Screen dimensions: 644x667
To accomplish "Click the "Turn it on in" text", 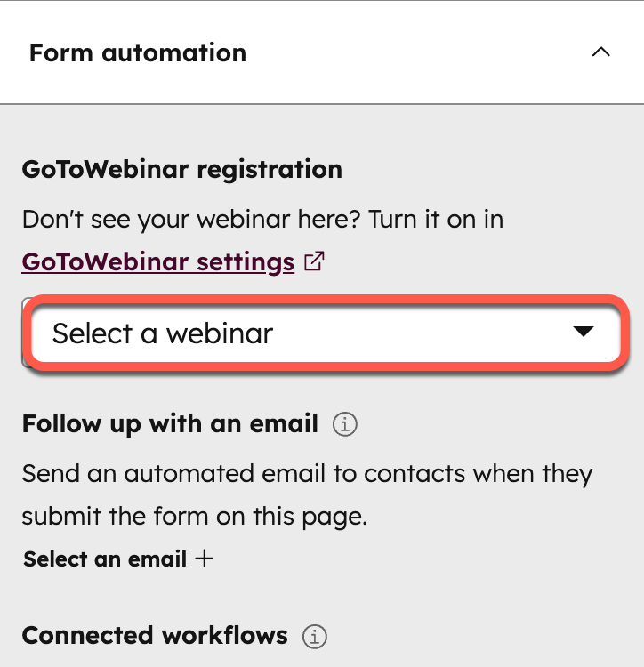I will 436,219.
